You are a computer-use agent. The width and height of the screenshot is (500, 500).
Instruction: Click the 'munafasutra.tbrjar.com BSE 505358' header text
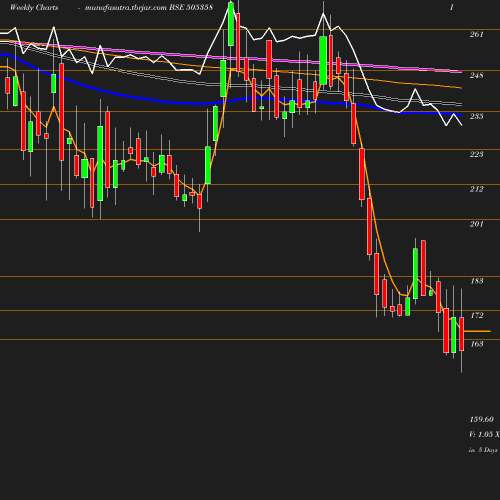149,8
